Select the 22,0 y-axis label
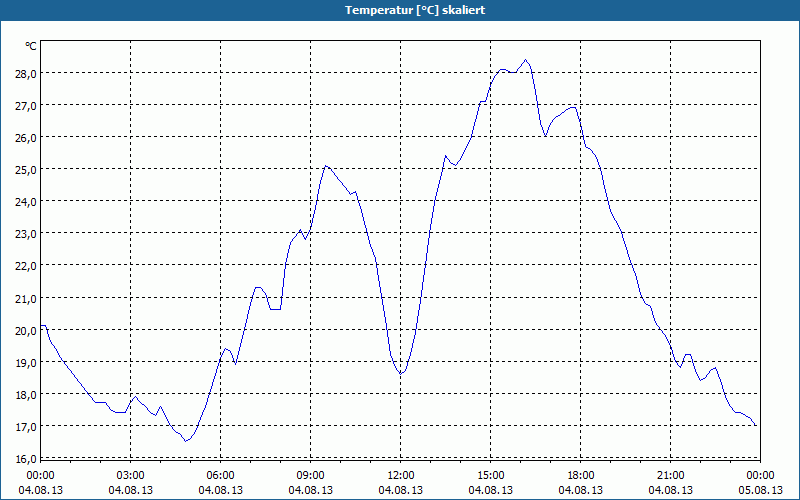800x500 pixels. click(x=26, y=266)
